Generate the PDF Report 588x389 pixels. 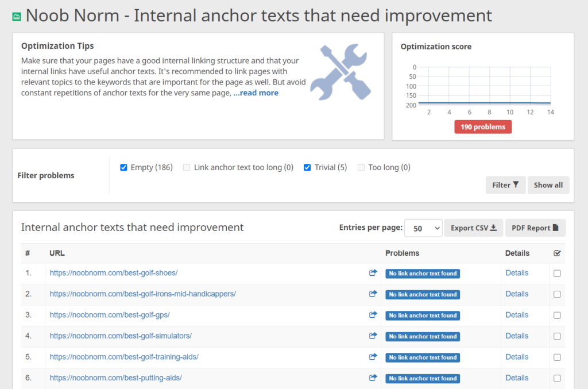click(x=535, y=228)
